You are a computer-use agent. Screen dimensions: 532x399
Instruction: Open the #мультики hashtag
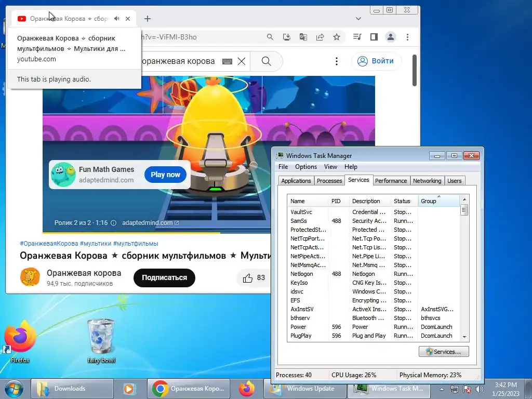[x=96, y=244]
